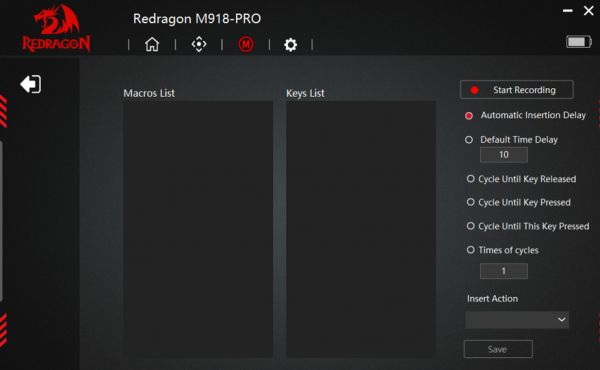Open the Home tab icon
This screenshot has height=370, width=600.
tap(152, 44)
